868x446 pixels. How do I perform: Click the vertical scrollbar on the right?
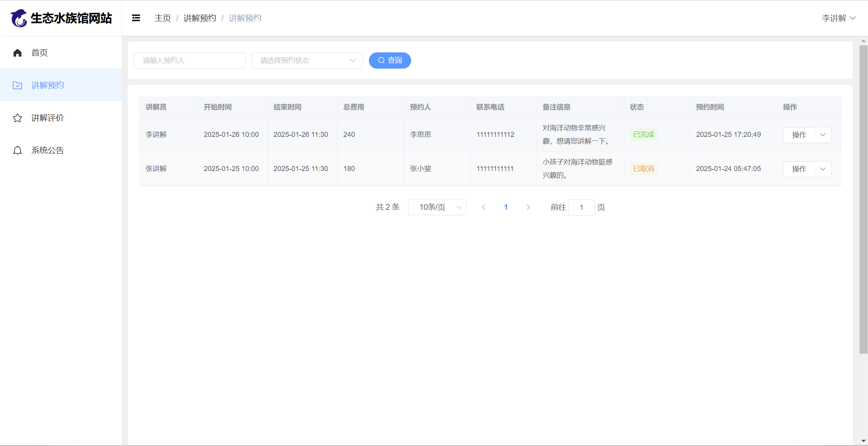863,200
